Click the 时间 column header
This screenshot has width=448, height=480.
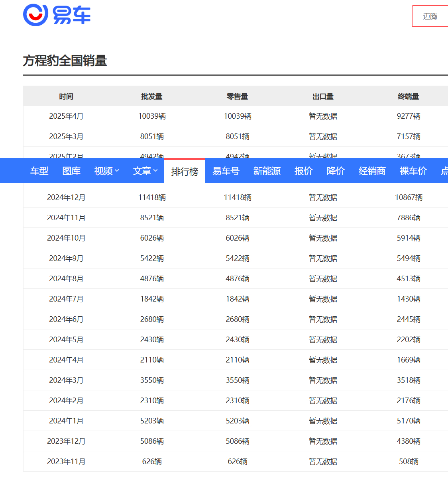66,96
